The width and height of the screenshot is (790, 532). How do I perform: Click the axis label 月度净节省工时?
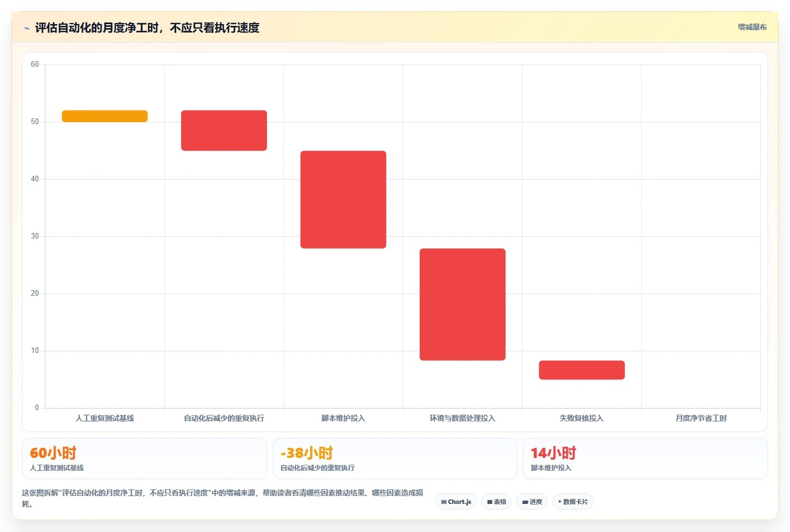[701, 418]
